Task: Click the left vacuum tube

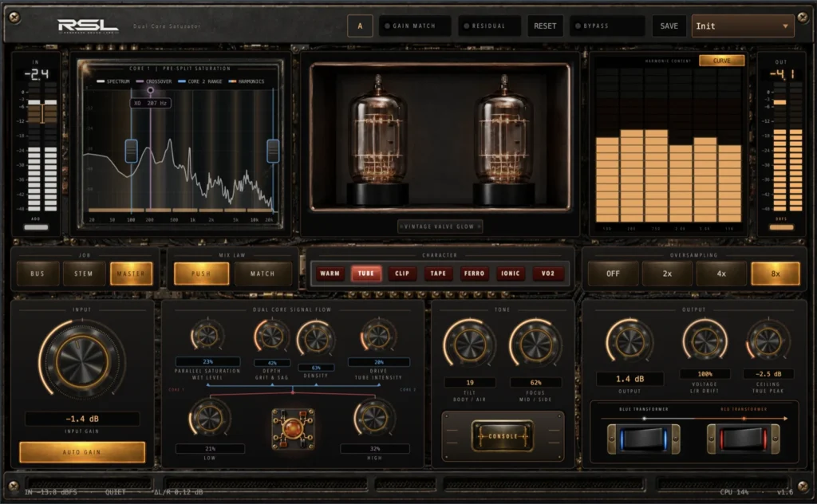Action: [x=377, y=140]
